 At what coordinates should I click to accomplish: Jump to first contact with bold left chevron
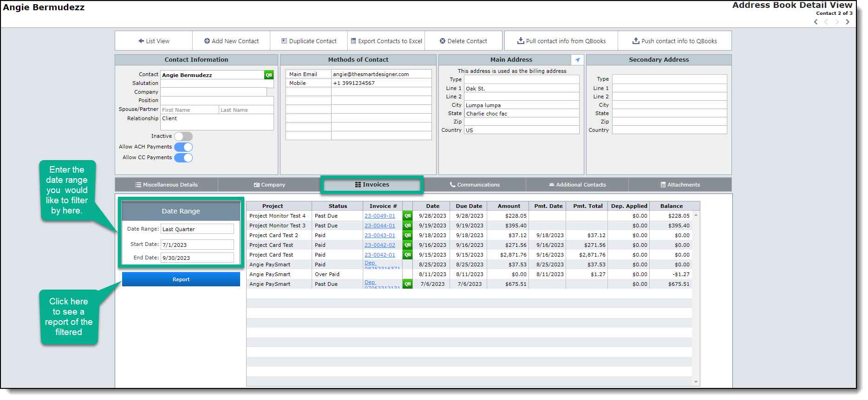[816, 22]
